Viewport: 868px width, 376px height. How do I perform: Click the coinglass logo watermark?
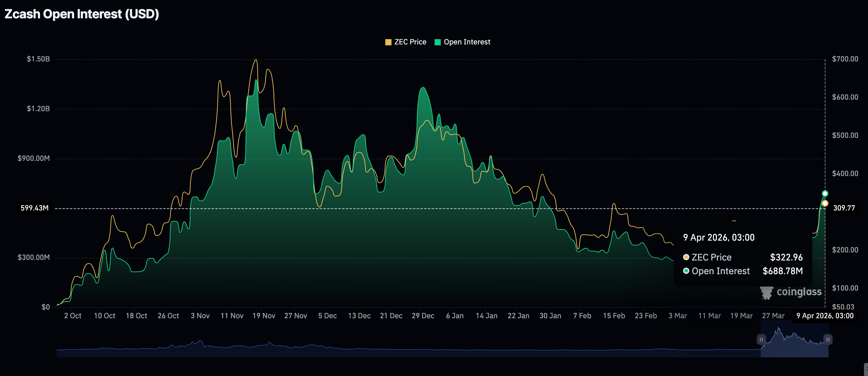[791, 292]
